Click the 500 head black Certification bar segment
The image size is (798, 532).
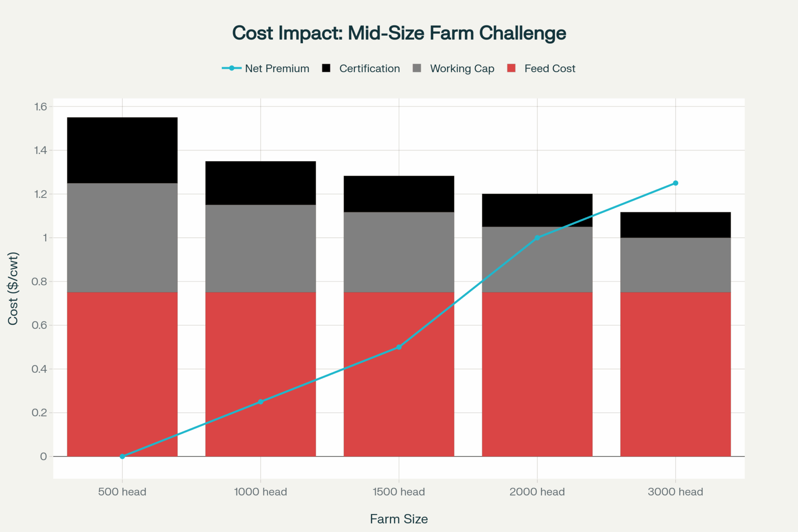[x=122, y=150]
